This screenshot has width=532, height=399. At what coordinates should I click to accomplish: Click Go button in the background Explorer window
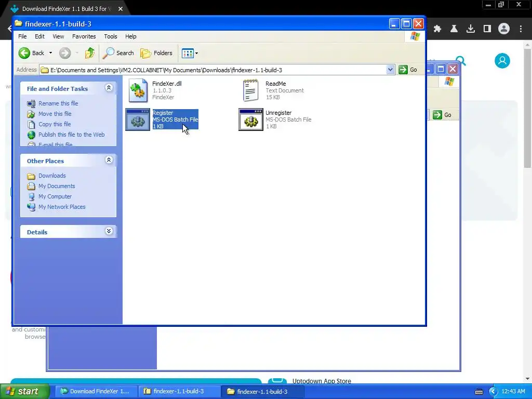[443, 115]
